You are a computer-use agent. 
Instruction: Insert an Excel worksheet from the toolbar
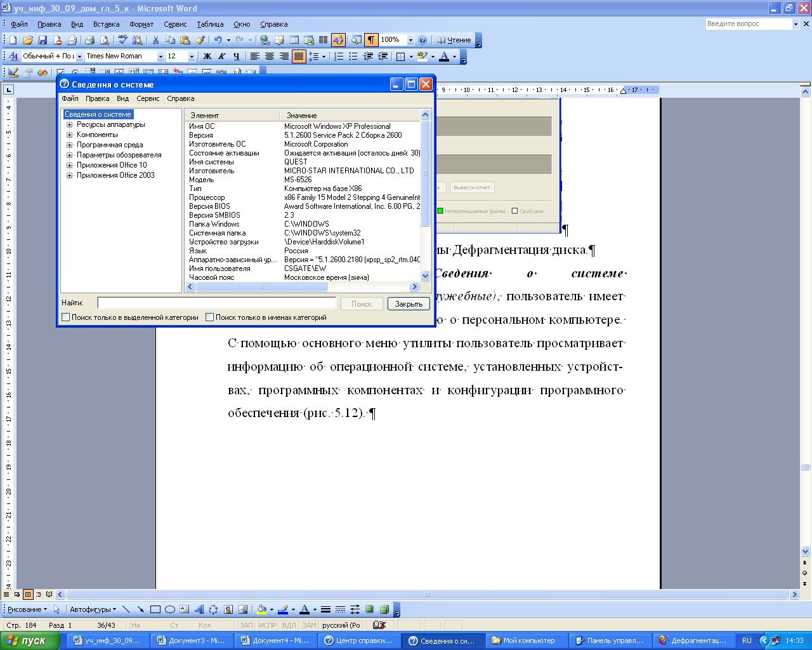point(309,40)
